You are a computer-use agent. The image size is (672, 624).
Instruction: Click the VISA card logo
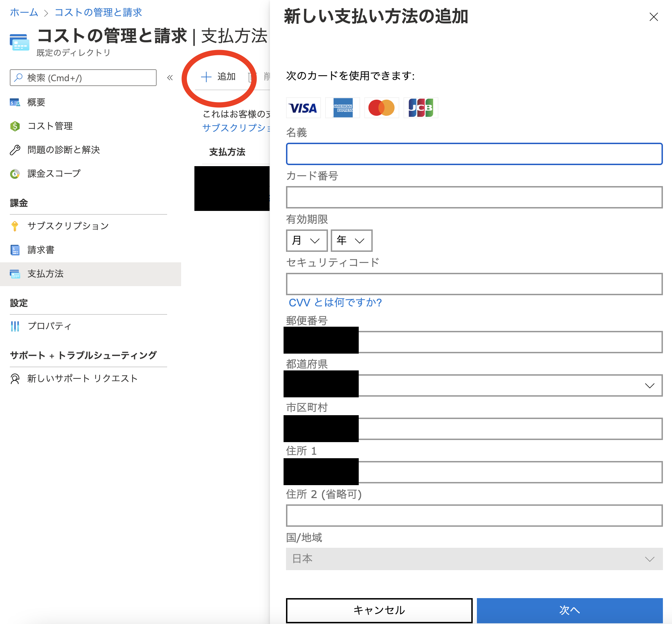303,108
